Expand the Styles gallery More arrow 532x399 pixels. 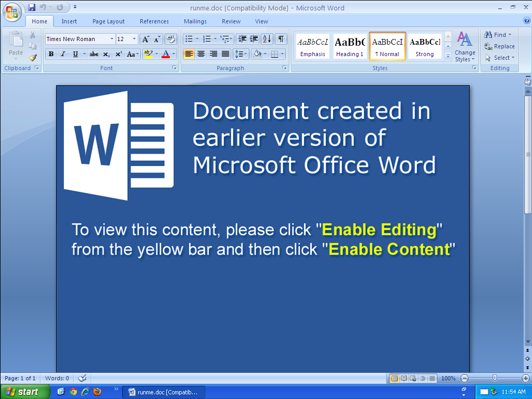(x=448, y=56)
